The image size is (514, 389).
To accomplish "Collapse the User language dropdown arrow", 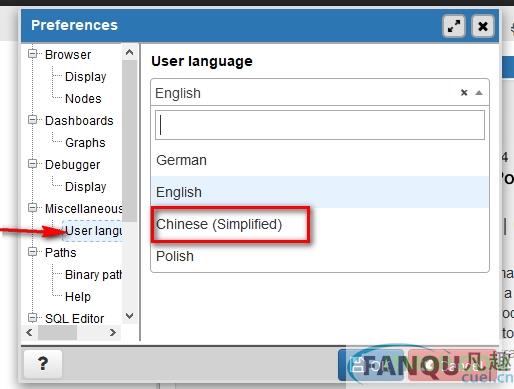I will pos(479,93).
